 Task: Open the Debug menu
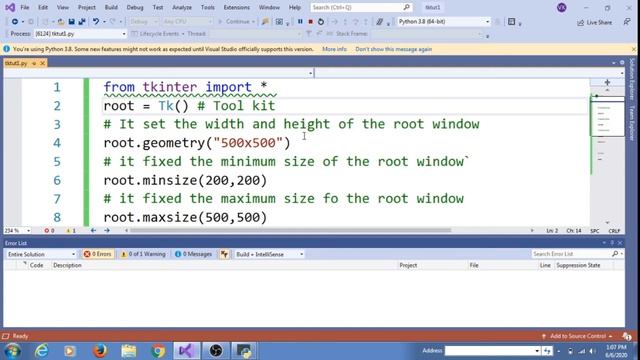[135, 7]
